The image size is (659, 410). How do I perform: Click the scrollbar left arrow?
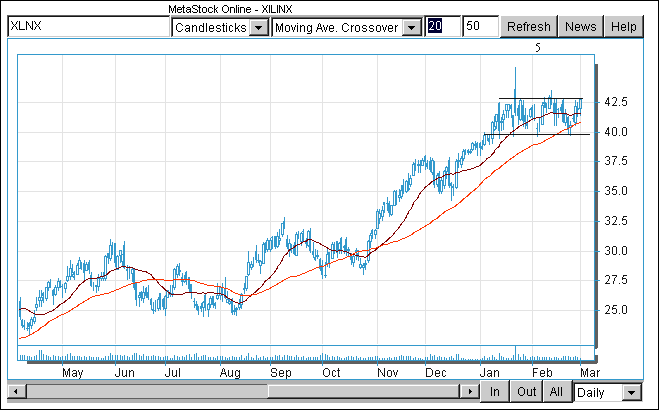[15, 392]
